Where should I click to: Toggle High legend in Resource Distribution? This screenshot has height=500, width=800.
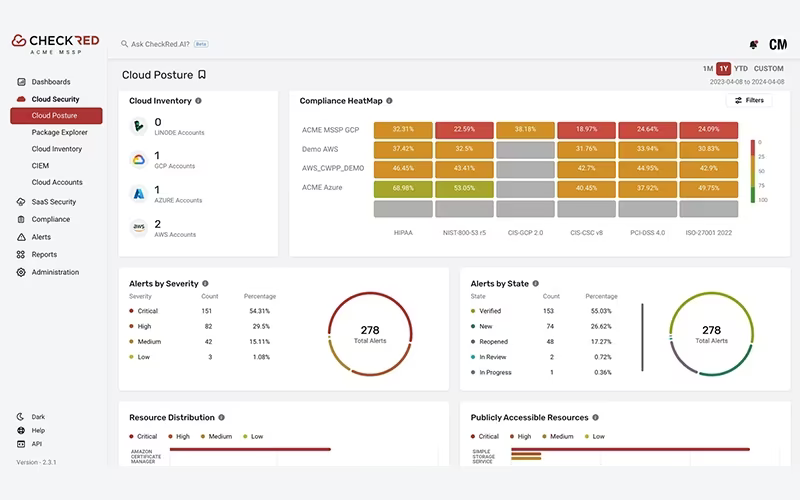(179, 436)
